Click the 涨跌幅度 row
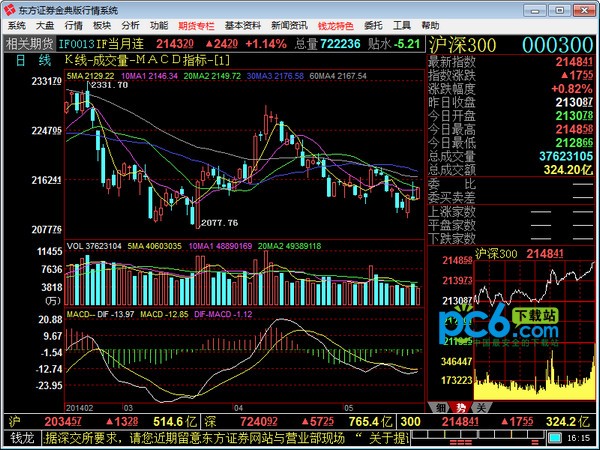Image resolution: width=600 pixels, height=450 pixels. 510,89
